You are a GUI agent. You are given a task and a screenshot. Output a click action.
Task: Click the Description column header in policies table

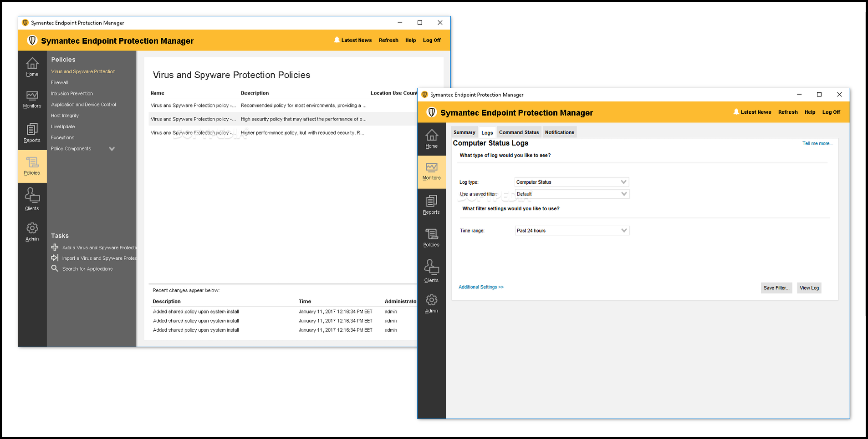[255, 93]
